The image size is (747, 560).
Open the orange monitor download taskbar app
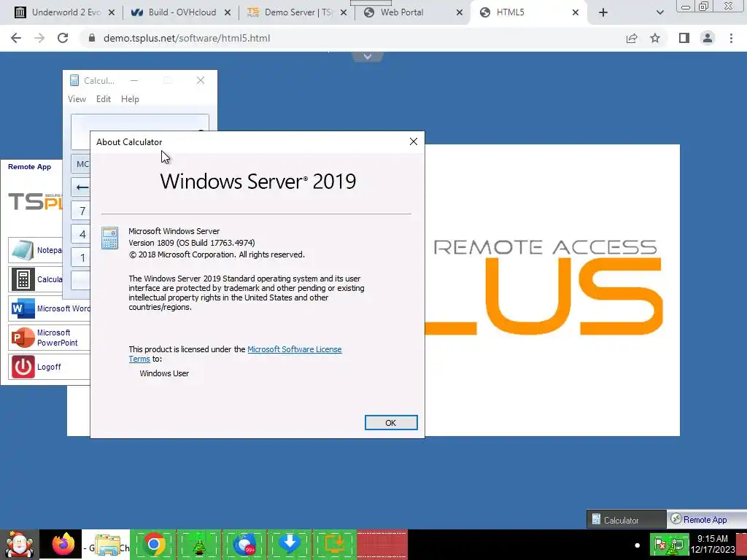click(335, 545)
